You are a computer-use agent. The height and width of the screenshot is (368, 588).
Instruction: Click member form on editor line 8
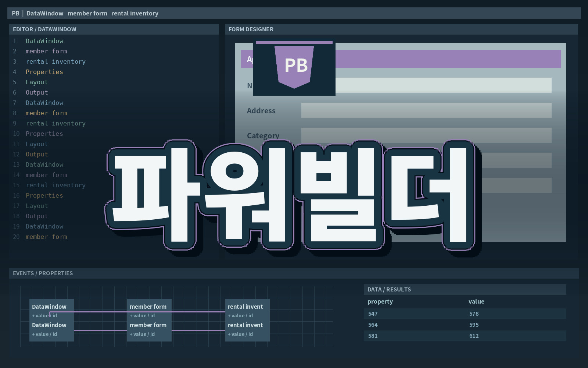coord(46,113)
